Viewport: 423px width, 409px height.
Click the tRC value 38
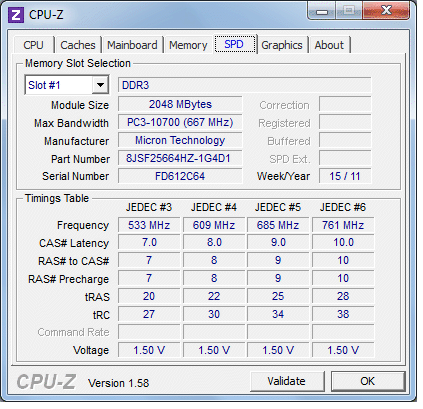(343, 314)
